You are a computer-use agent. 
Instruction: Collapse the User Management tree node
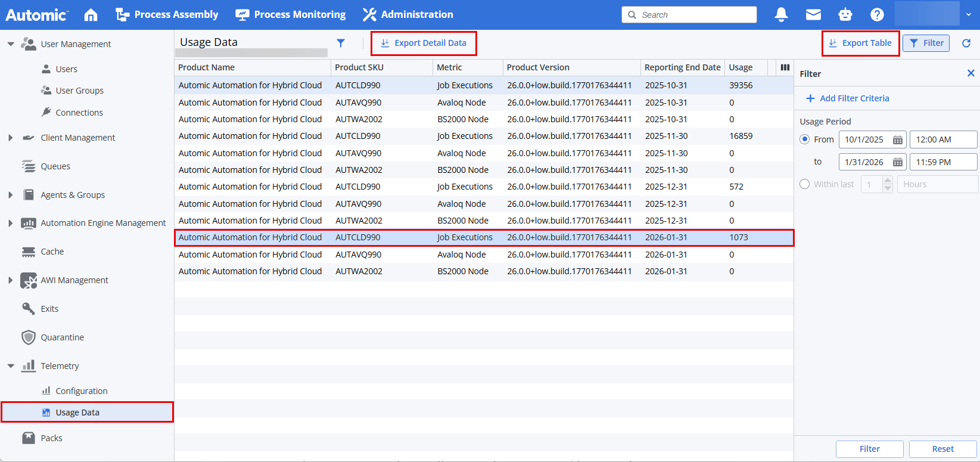click(11, 44)
